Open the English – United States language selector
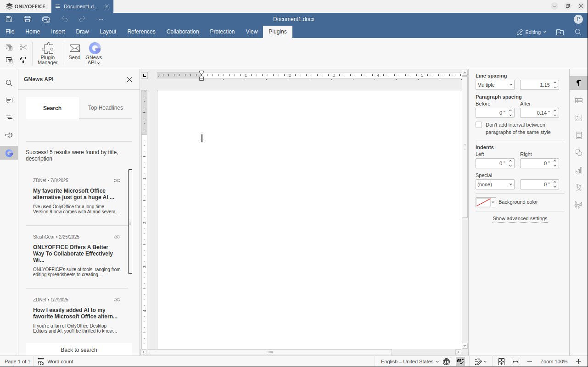 [409, 361]
